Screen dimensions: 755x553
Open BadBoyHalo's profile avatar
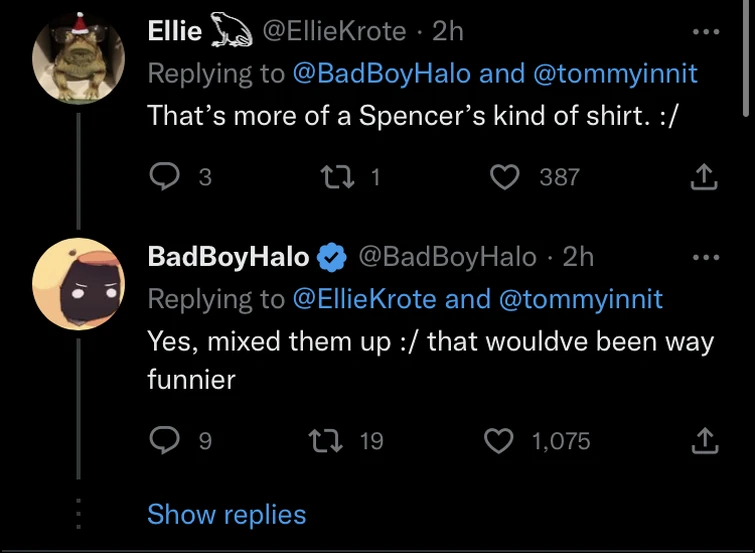pyautogui.click(x=79, y=283)
